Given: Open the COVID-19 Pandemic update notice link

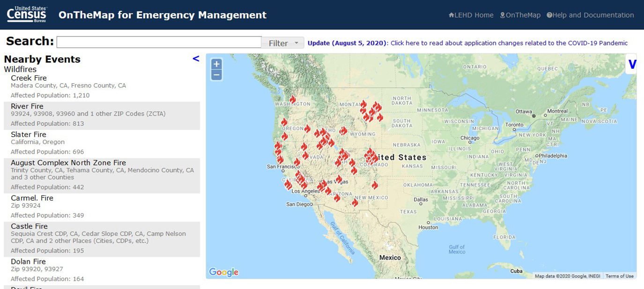Looking at the screenshot, I should [x=467, y=43].
